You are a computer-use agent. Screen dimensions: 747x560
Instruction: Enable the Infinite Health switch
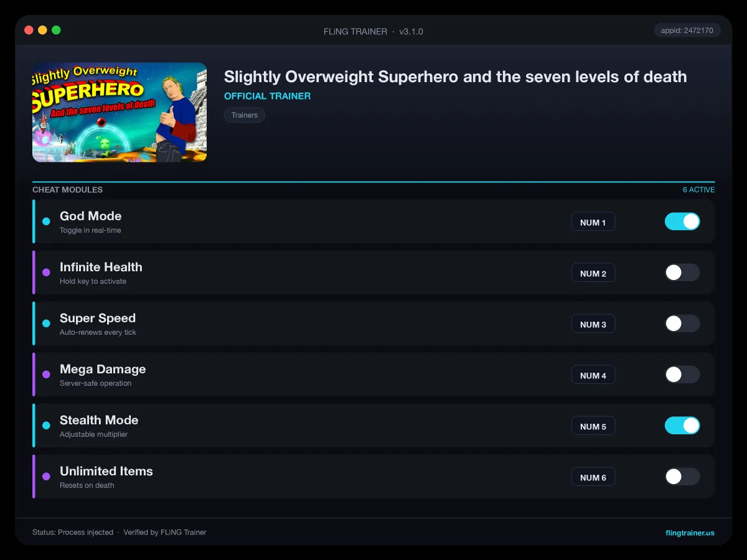coord(682,273)
